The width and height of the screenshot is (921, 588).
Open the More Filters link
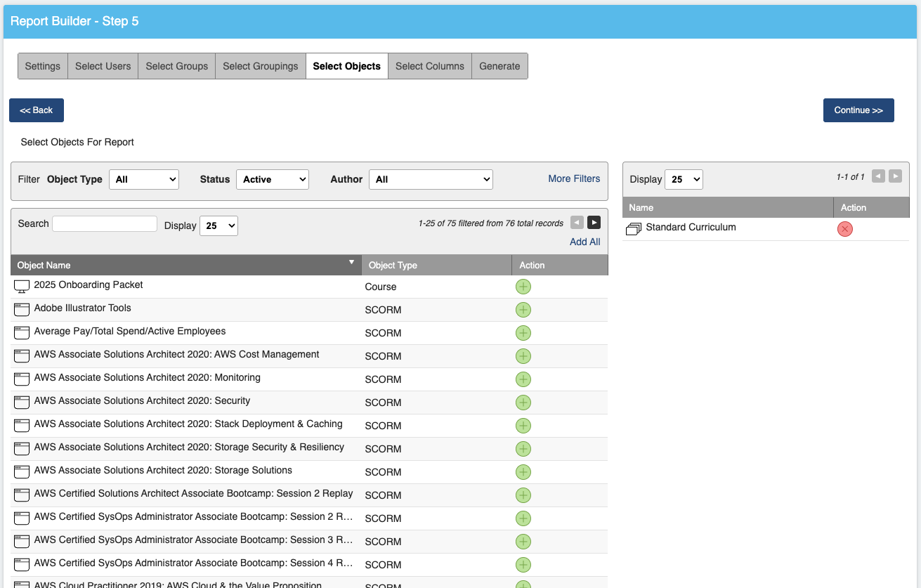click(x=574, y=178)
